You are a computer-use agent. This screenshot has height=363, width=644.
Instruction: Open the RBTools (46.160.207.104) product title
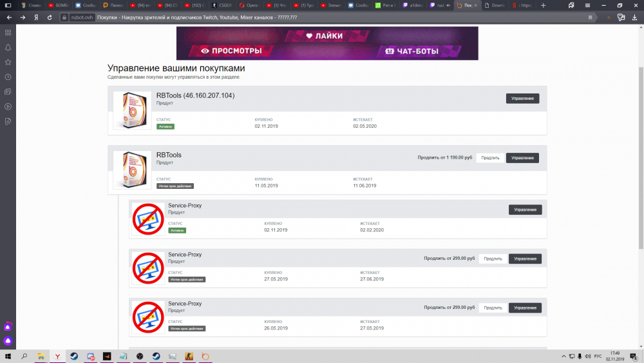coord(195,95)
